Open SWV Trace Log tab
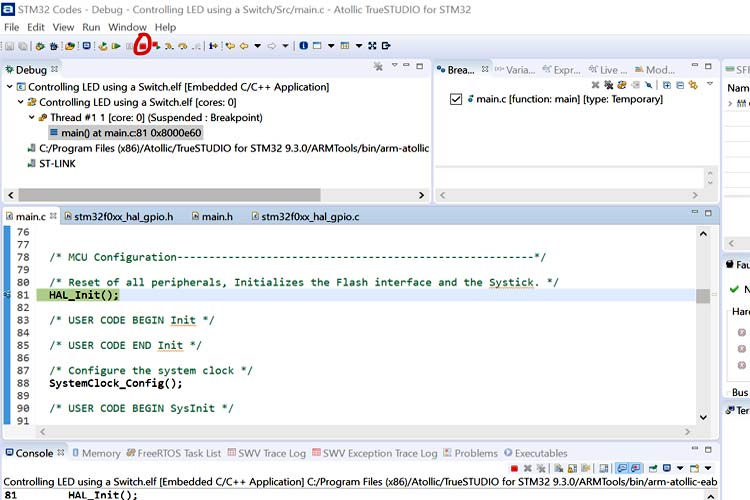750x500 pixels. [x=267, y=453]
